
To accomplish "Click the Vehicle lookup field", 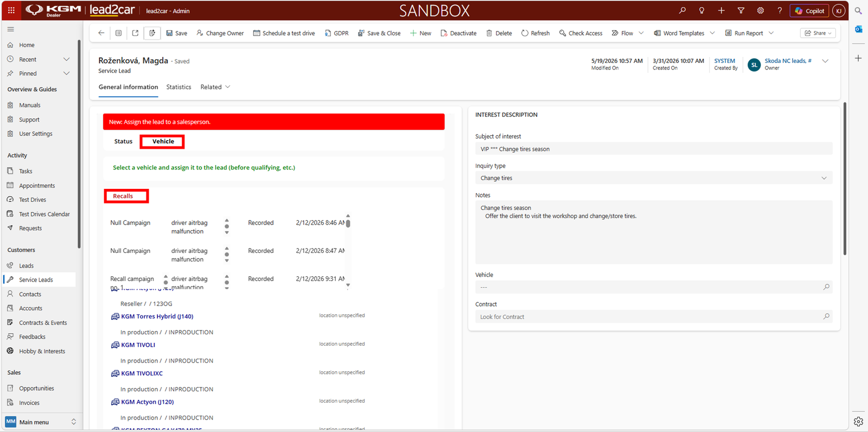I will coord(654,287).
